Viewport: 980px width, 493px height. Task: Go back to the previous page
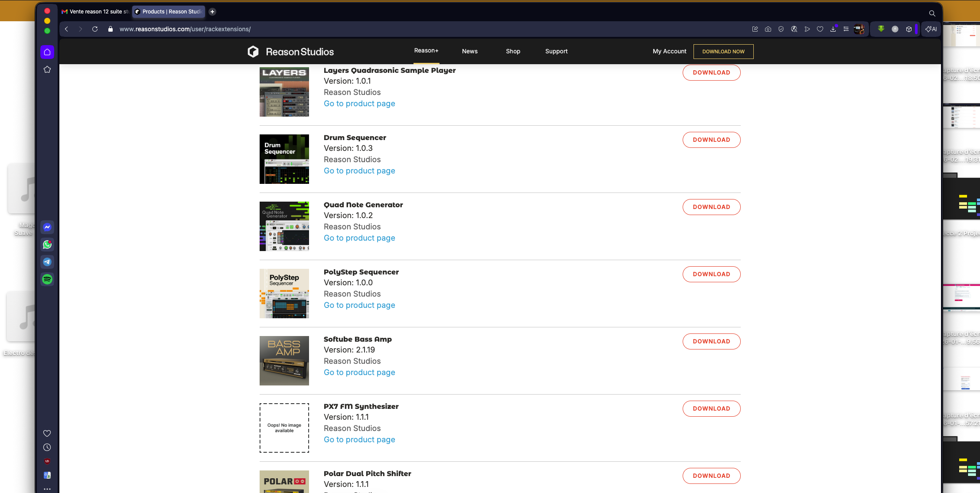(x=66, y=29)
